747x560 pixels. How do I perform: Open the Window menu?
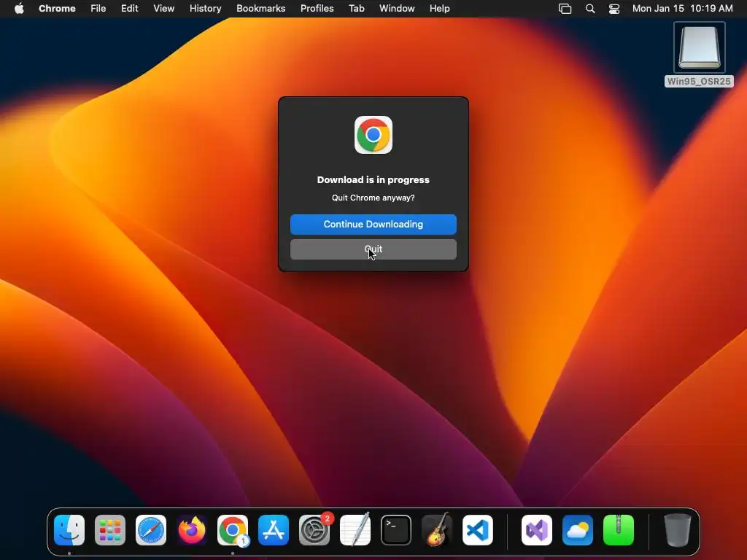pyautogui.click(x=397, y=9)
